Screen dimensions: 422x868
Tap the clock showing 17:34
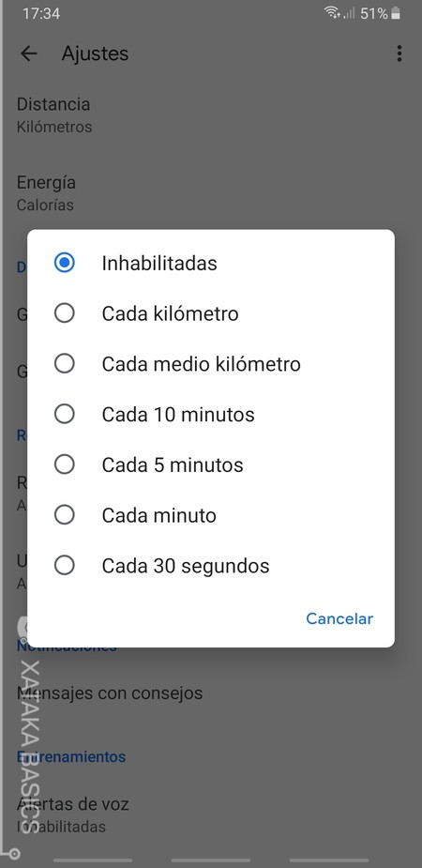click(41, 14)
